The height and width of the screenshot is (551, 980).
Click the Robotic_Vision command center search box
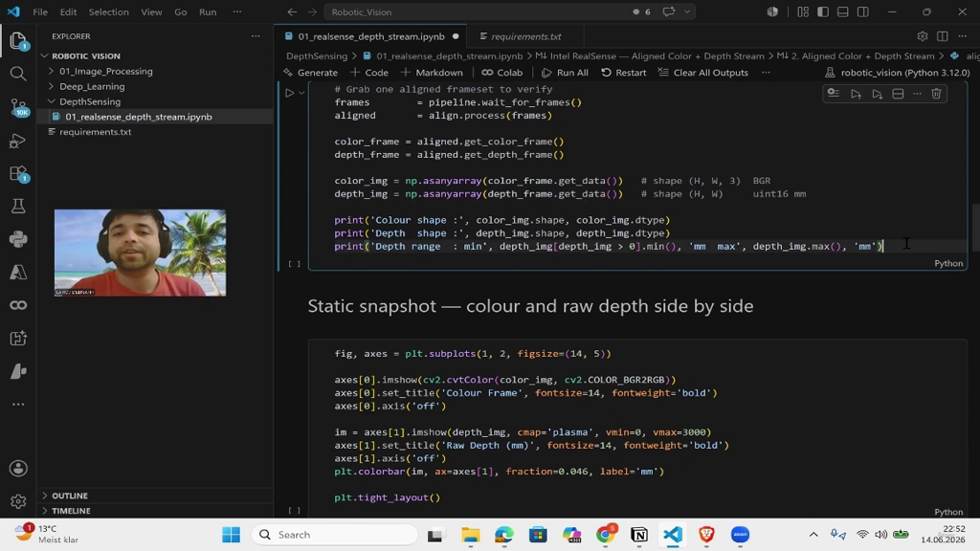[x=475, y=11]
